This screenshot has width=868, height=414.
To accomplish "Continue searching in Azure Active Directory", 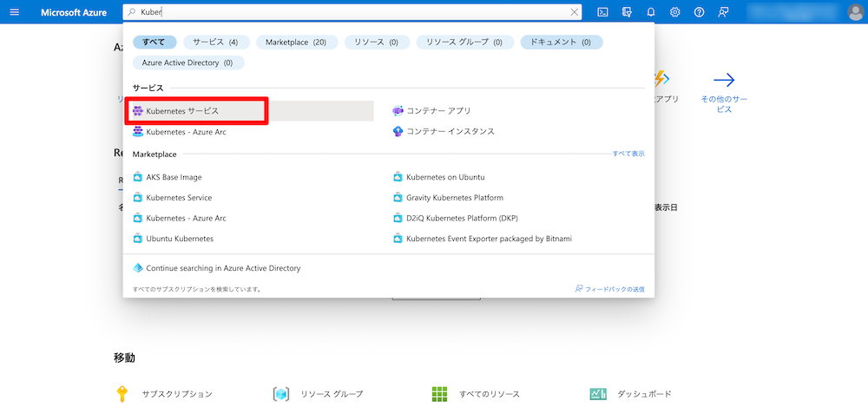I will tap(223, 268).
